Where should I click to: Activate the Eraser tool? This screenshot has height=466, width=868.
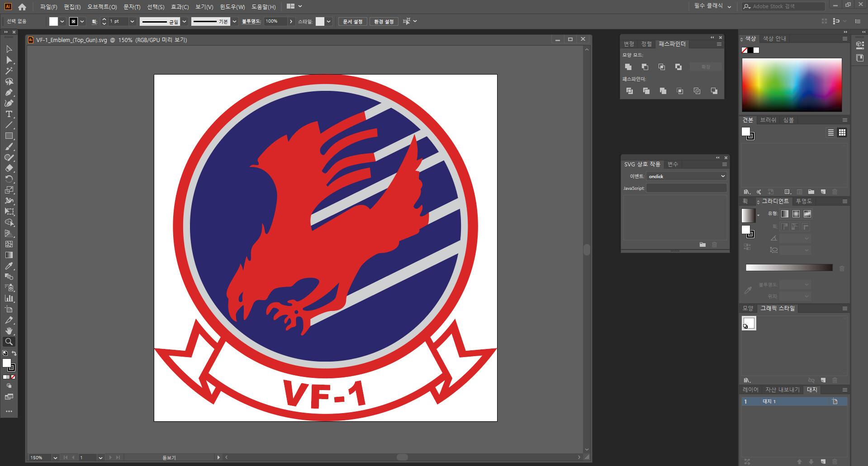(x=9, y=168)
